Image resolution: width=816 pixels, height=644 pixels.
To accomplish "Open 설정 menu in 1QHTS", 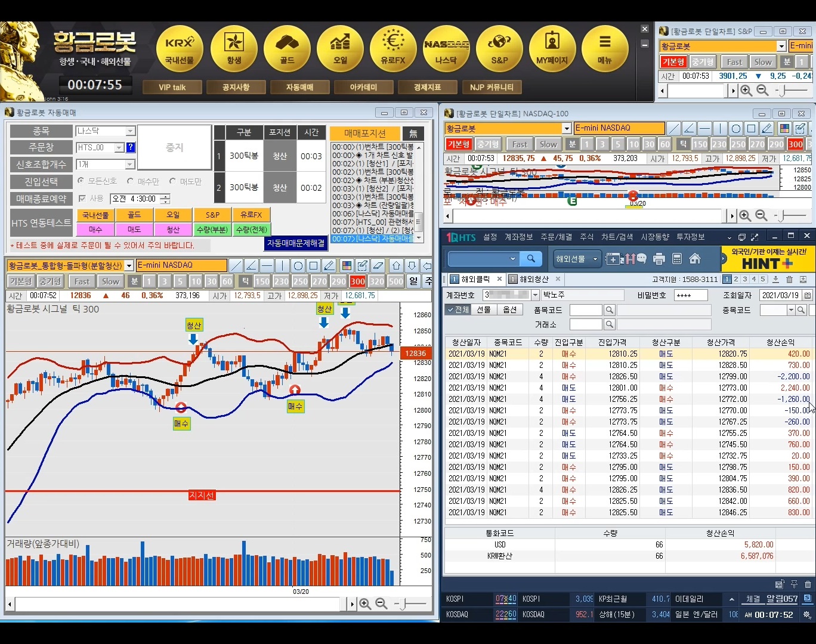I will click(x=490, y=237).
